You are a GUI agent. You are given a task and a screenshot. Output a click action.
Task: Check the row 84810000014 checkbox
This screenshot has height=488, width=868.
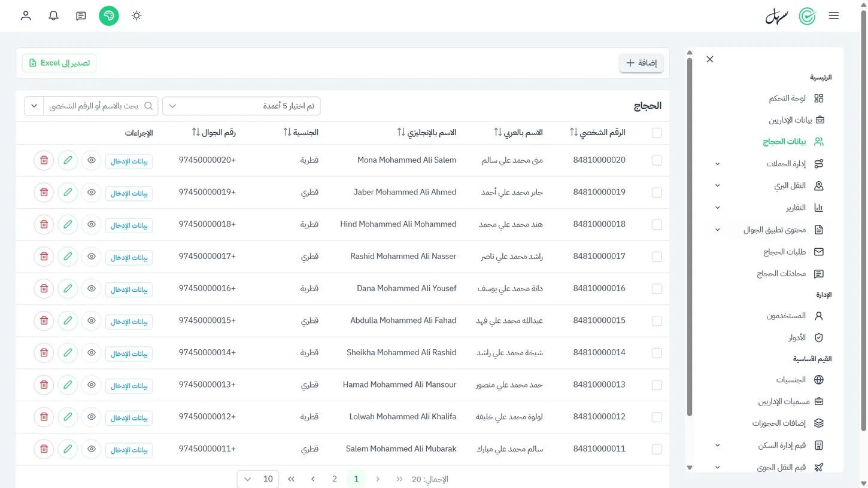pyautogui.click(x=657, y=353)
